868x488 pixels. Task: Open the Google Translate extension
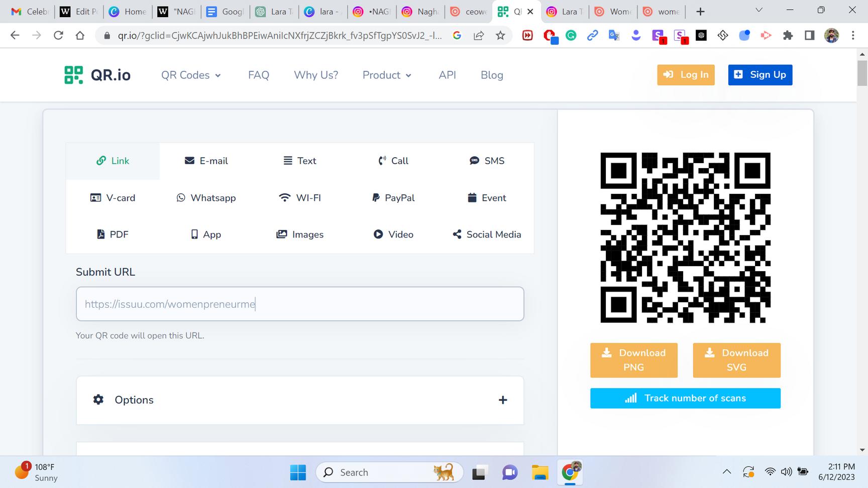pos(614,35)
